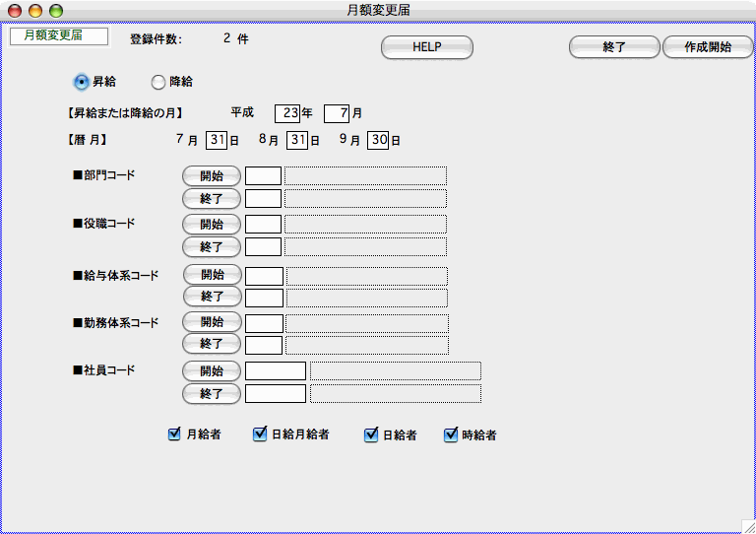Click 終了 button for 勤務体系コード
This screenshot has height=534, width=756.
click(x=212, y=344)
